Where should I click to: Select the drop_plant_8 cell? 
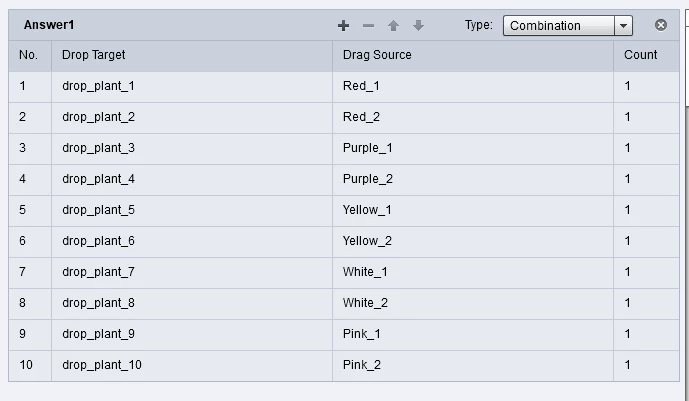click(x=98, y=303)
